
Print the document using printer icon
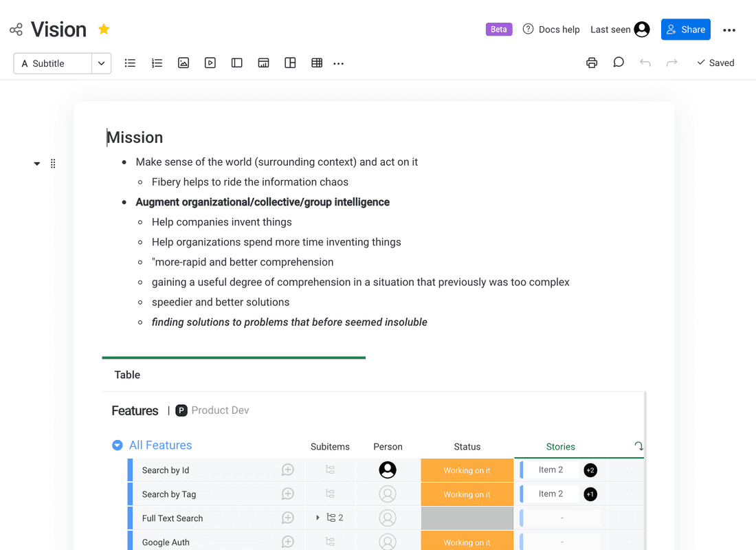[x=592, y=63]
